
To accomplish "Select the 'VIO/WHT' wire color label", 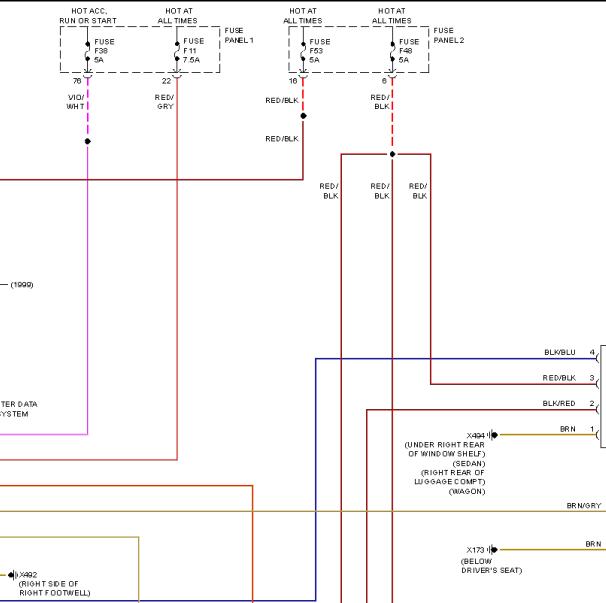I will point(76,102).
